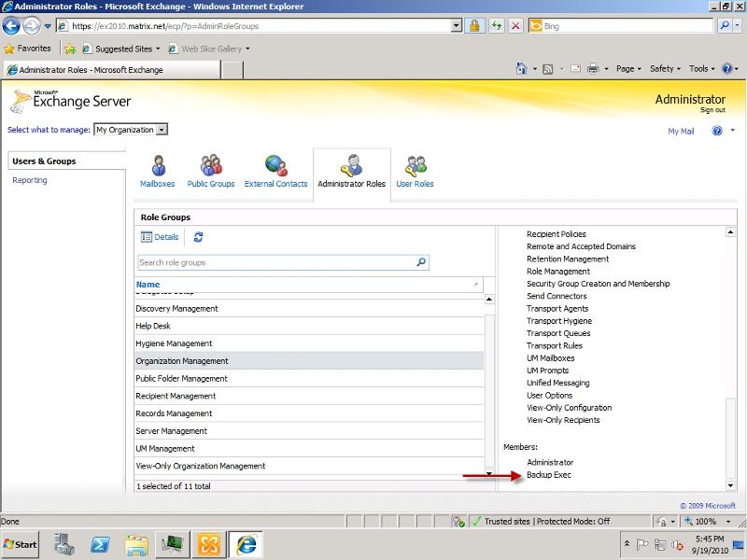Screen dimensions: 747x560
Task: Select View-Only Organization Management role group
Action: point(309,466)
